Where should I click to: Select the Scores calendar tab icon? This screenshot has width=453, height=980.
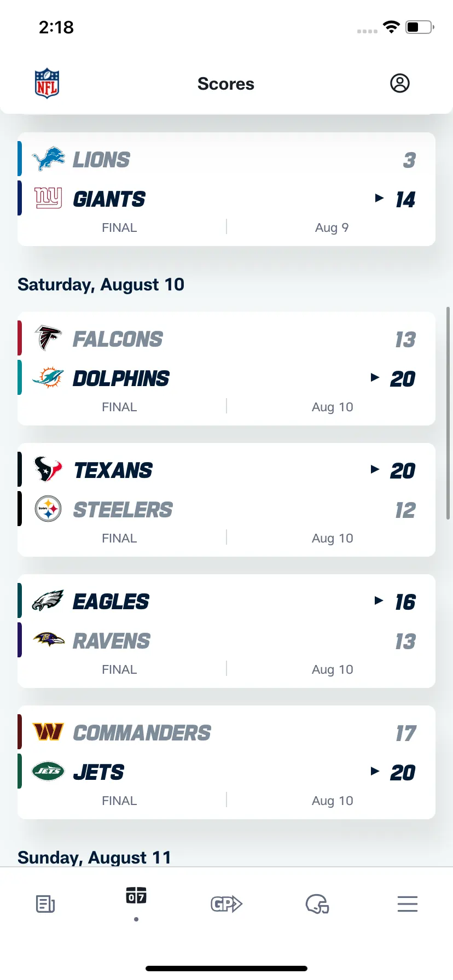pyautogui.click(x=136, y=896)
